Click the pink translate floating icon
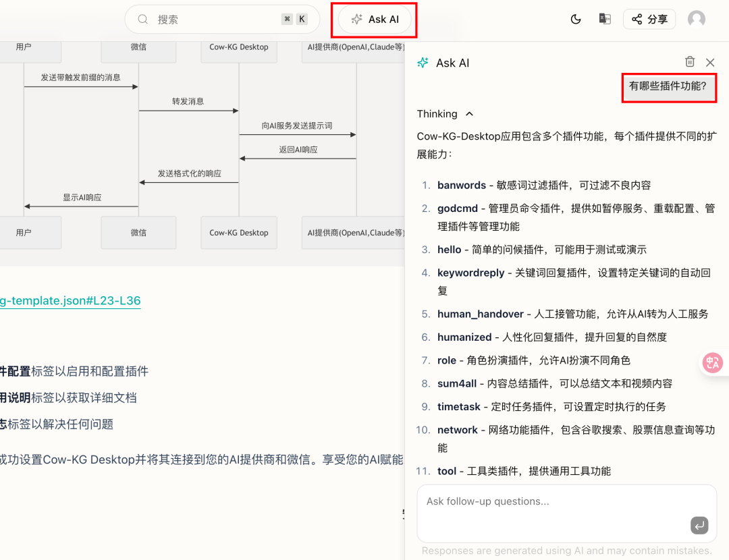Viewport: 729px width, 560px height. [x=713, y=363]
